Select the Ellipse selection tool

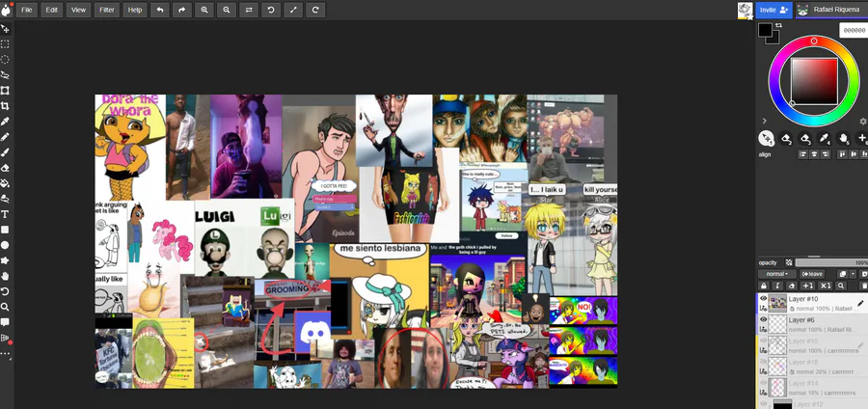click(5, 60)
